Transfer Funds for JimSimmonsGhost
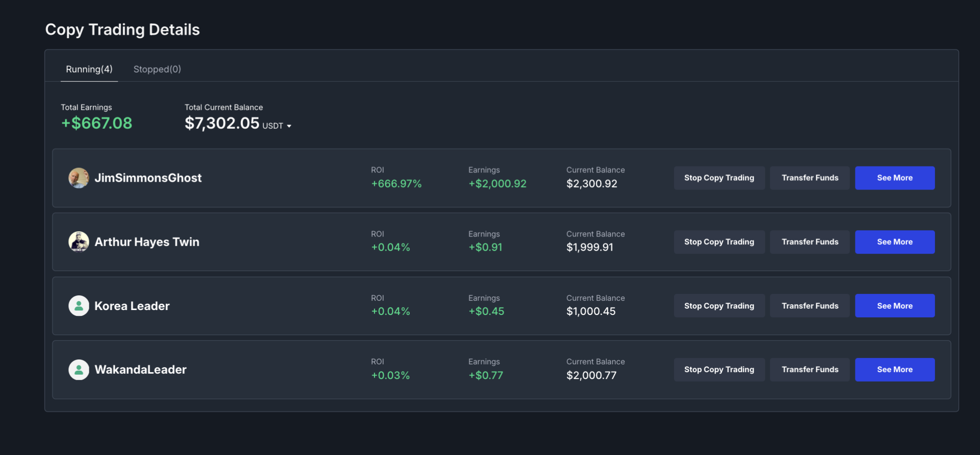This screenshot has width=980, height=455. tap(809, 178)
